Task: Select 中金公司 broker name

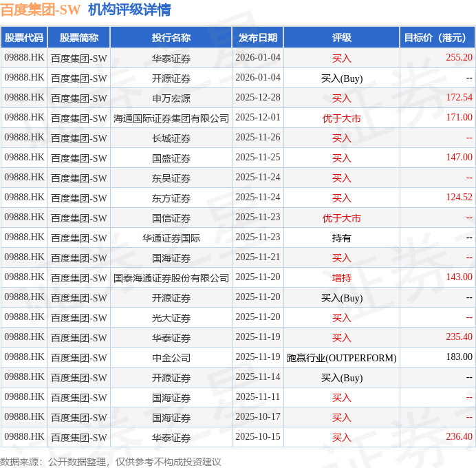Action: click(x=171, y=358)
